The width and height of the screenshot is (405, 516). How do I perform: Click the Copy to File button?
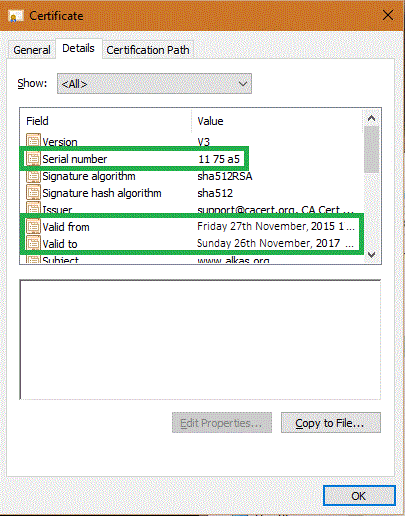[331, 423]
